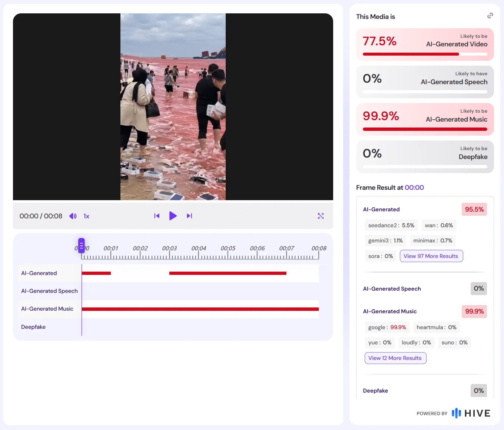504x430 pixels.
Task: Click the AI-Generated Speech frame result heading
Action: pyautogui.click(x=392, y=289)
